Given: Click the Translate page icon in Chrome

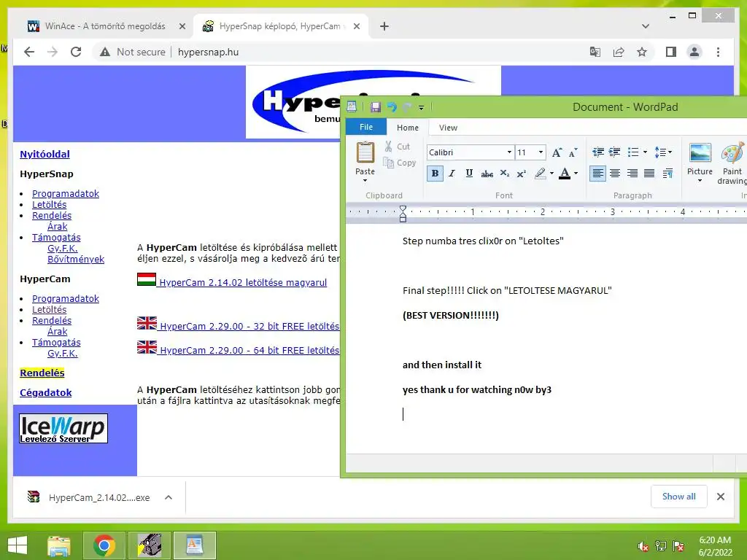Looking at the screenshot, I should pyautogui.click(x=595, y=52).
